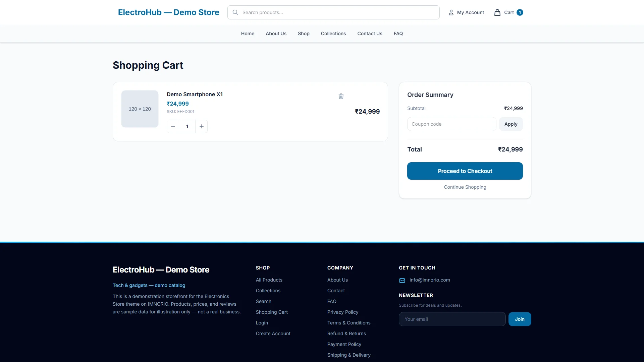This screenshot has height=362, width=644.
Task: Click the newsletter Your email field
Action: pos(452,319)
